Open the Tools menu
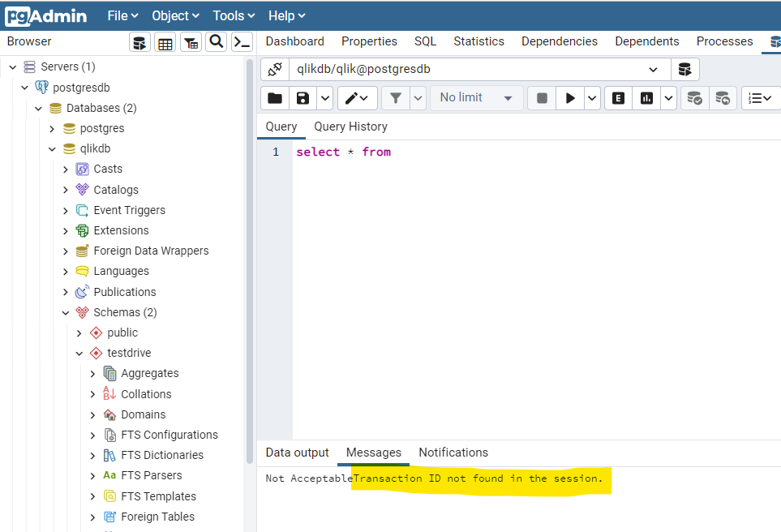Image resolution: width=781 pixels, height=532 pixels. click(234, 16)
